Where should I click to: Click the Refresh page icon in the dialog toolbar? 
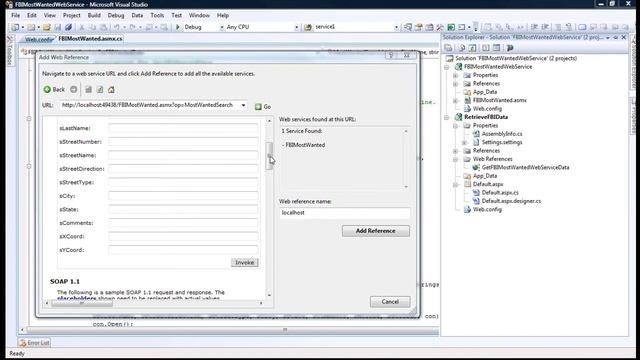[100, 89]
